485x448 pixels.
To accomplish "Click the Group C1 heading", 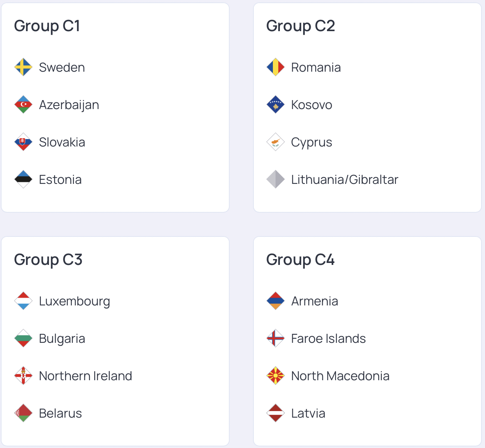I will [x=47, y=26].
